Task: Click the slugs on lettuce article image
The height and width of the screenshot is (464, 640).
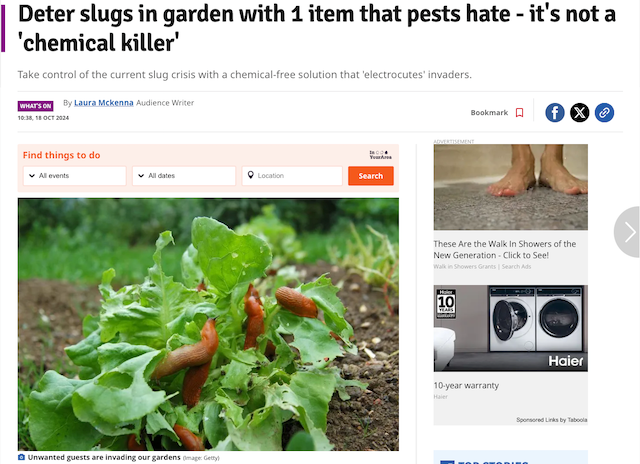Action: click(x=208, y=324)
